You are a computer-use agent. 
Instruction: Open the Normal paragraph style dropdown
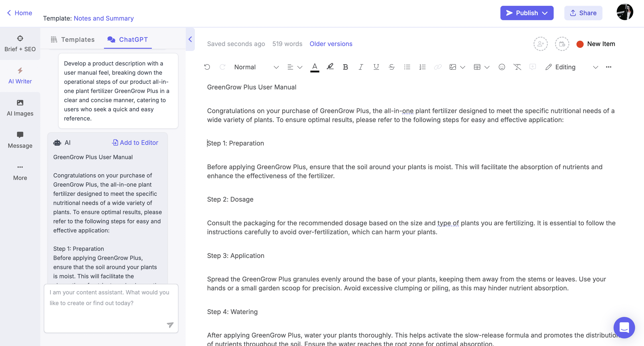click(x=256, y=67)
